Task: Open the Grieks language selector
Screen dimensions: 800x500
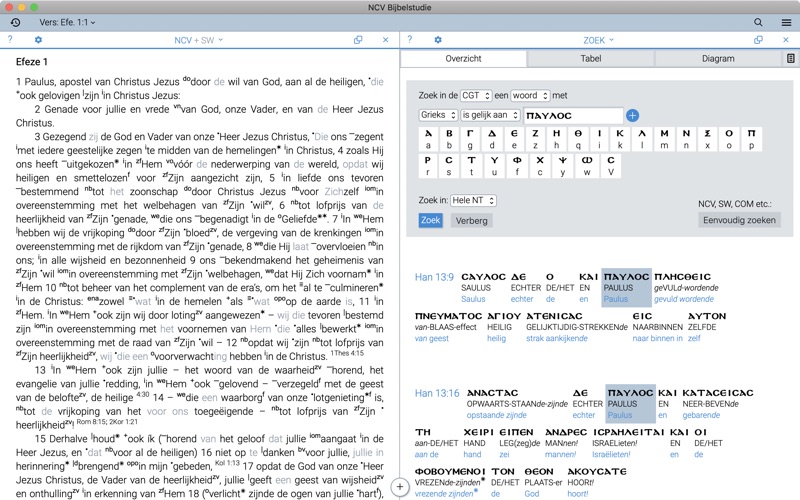Action: 438,115
